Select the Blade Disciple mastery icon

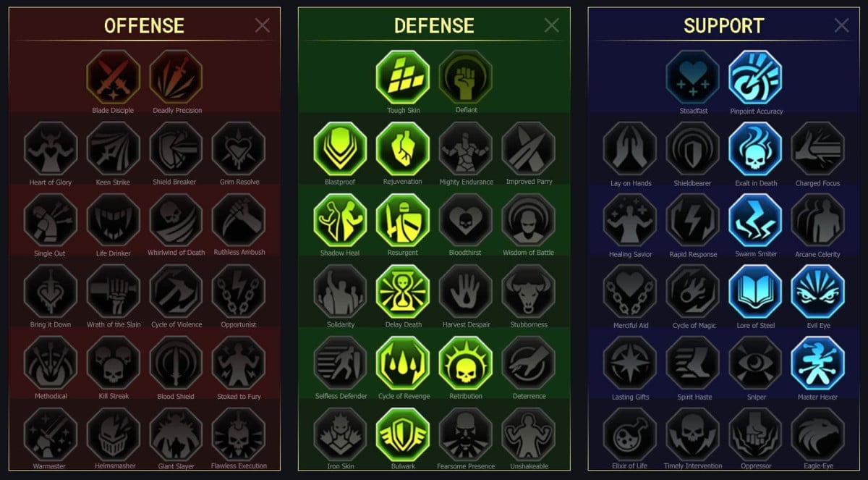[x=113, y=77]
